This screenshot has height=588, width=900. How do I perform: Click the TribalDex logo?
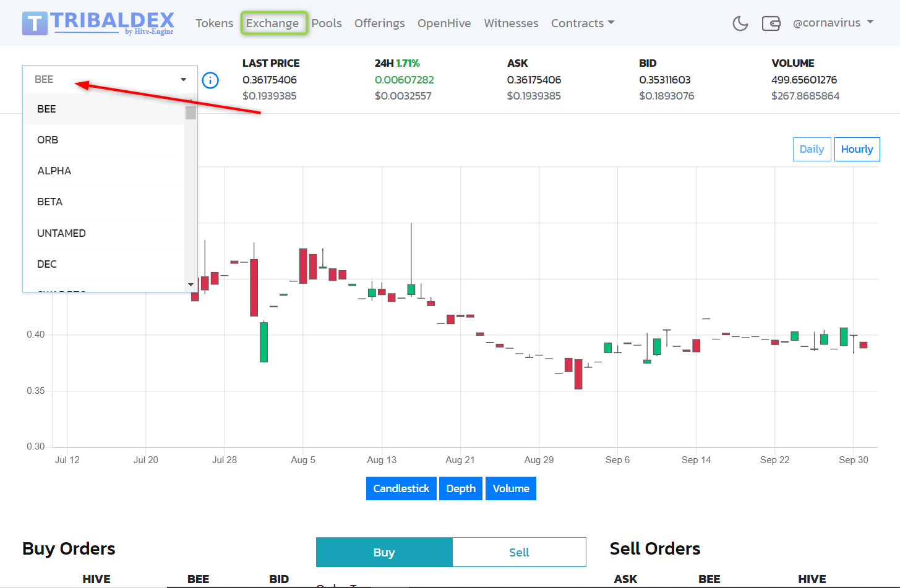[x=98, y=23]
